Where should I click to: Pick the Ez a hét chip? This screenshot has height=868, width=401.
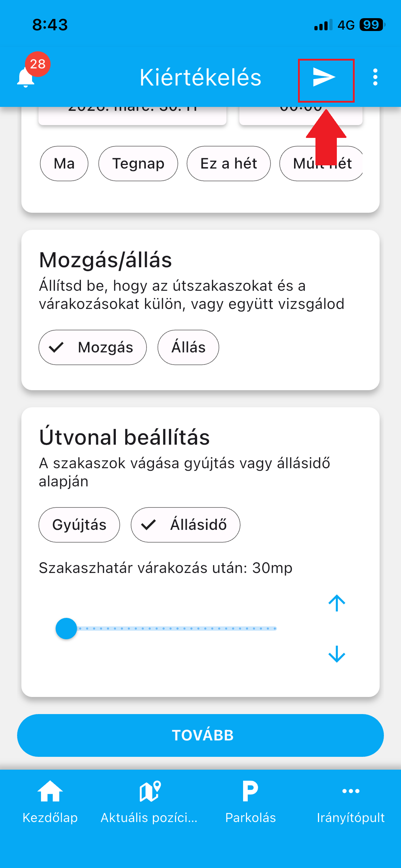point(228,164)
